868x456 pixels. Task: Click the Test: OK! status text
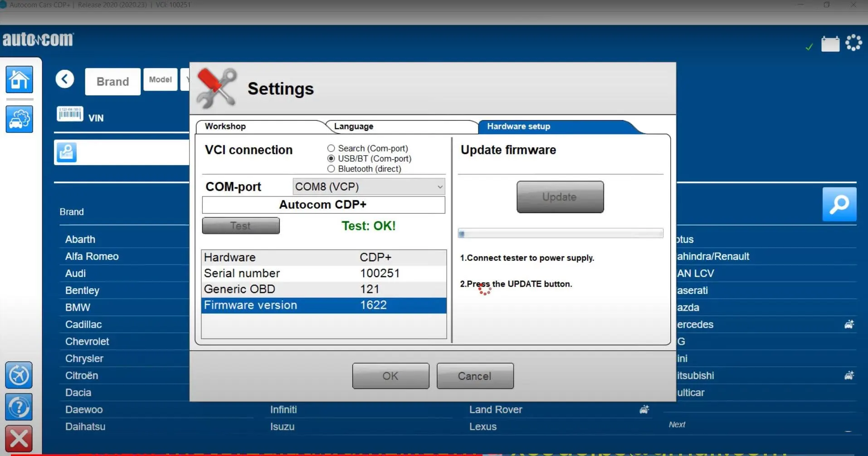pyautogui.click(x=369, y=226)
